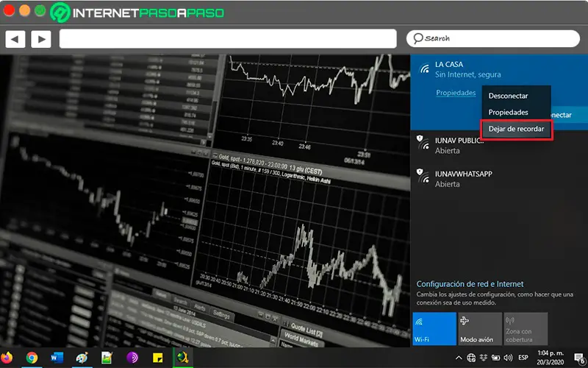Click the Propiedades link under LA CASA

[456, 93]
